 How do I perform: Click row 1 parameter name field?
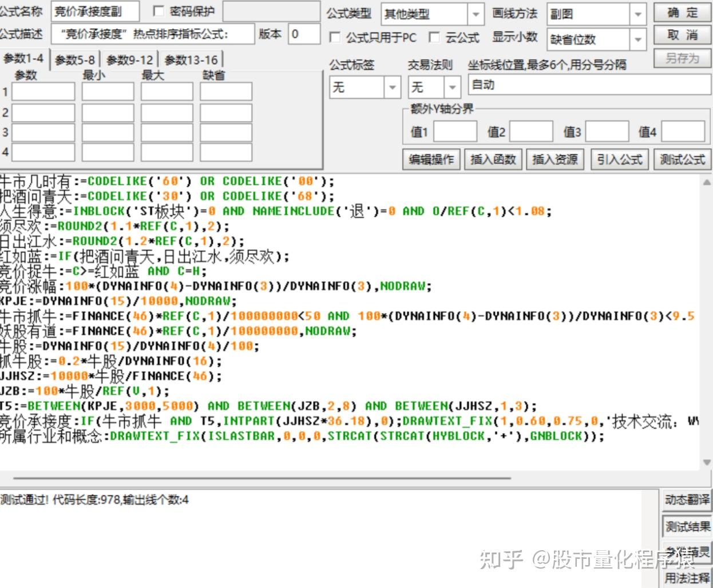click(x=43, y=92)
